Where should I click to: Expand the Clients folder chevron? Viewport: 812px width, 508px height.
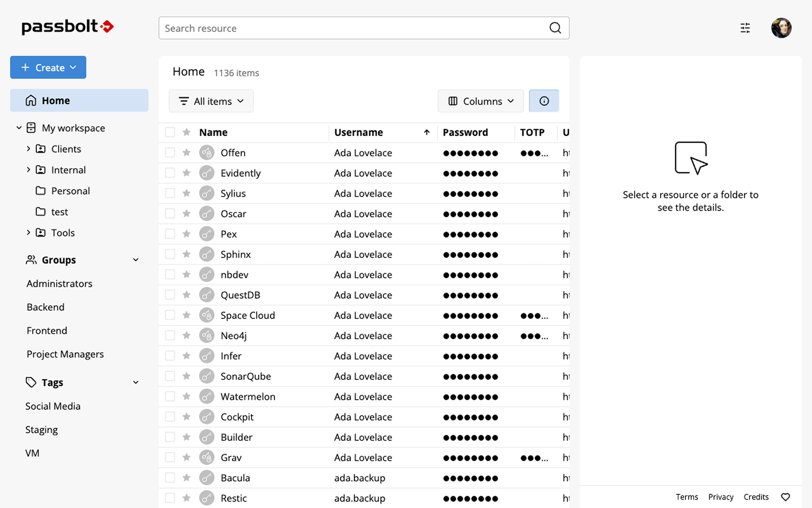[28, 149]
